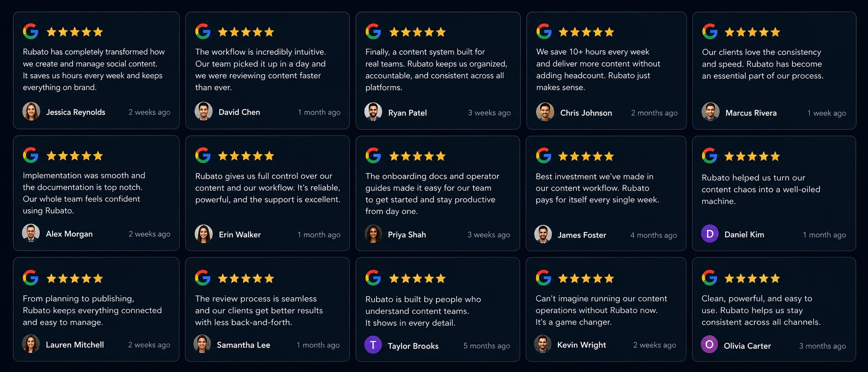Open Chris Johnson's profile photo
Screen dimensions: 868x372
[545, 112]
